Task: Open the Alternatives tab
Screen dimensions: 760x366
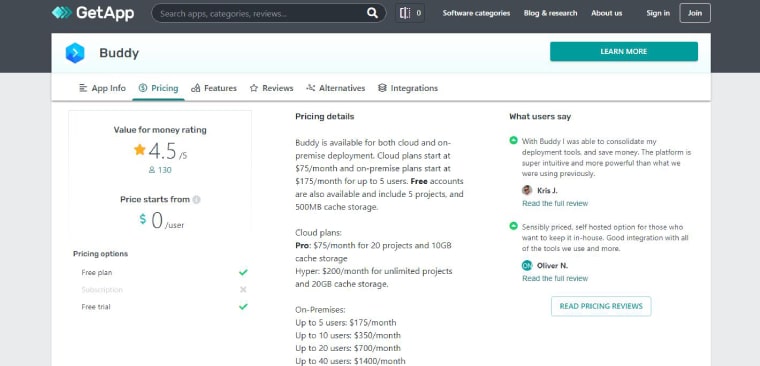Action: coord(335,88)
